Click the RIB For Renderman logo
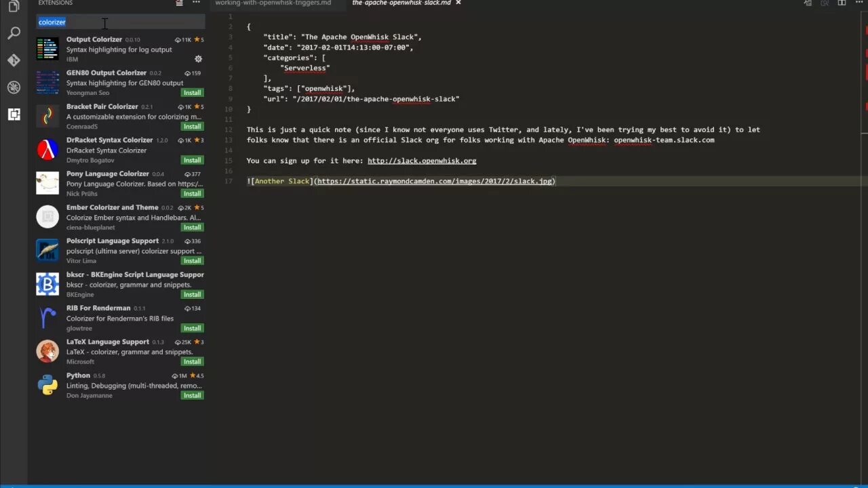The height and width of the screenshot is (488, 868). coord(47,318)
